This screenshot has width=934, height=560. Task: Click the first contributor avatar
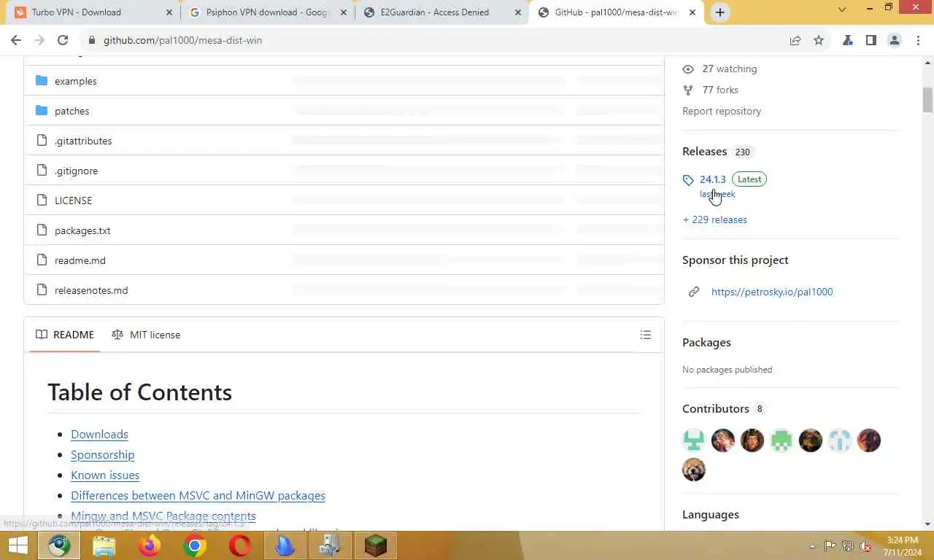694,440
